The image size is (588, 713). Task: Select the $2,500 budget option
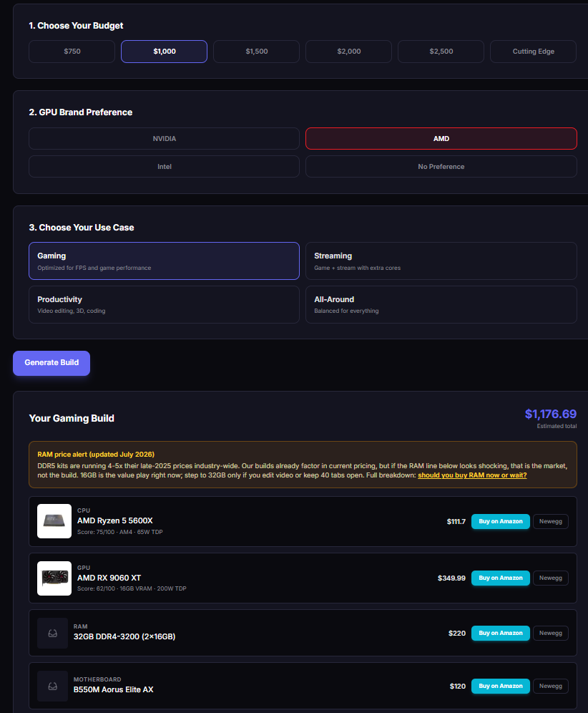(x=441, y=52)
